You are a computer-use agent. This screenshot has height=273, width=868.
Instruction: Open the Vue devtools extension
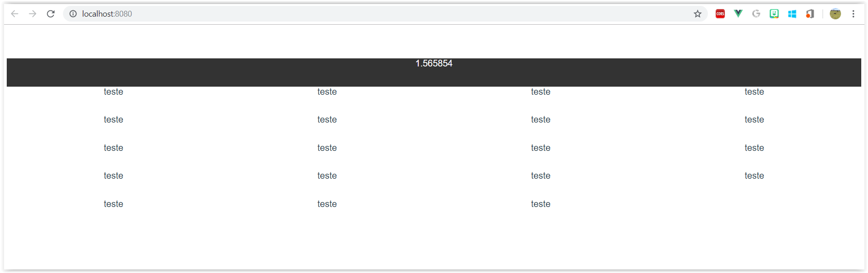pos(738,14)
